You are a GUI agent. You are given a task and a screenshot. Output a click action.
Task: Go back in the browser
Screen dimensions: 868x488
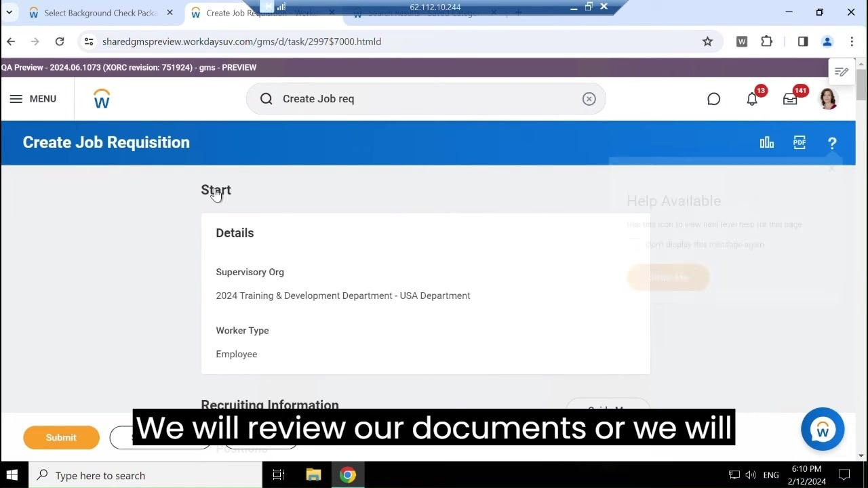(11, 41)
